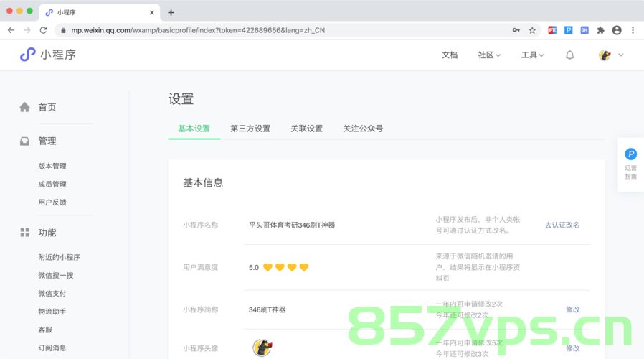Select the 小程序 browser tab
The image size is (644, 359).
100,13
